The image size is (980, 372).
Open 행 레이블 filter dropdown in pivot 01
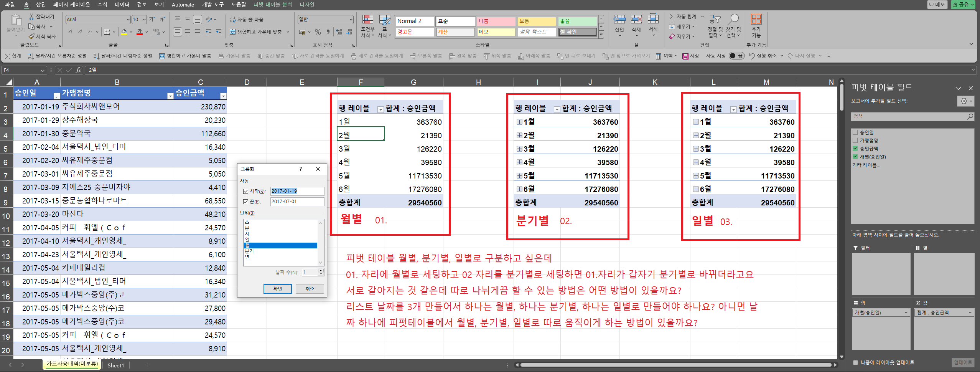point(380,109)
